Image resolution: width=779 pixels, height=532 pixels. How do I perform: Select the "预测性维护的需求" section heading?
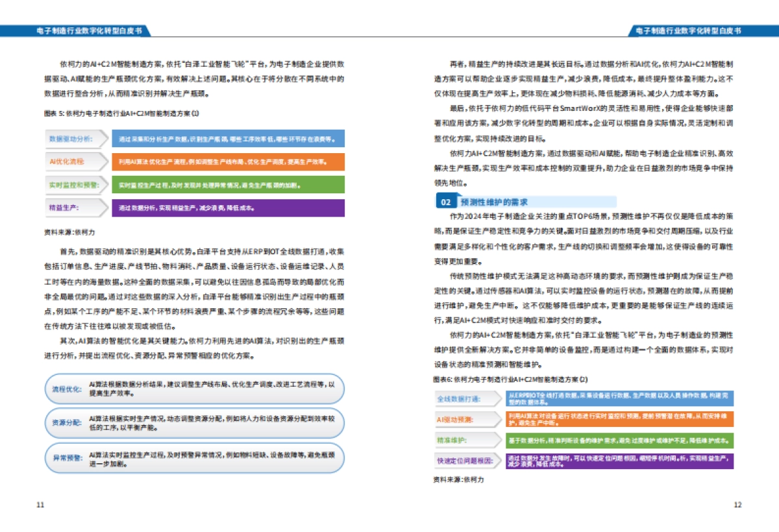tap(494, 202)
